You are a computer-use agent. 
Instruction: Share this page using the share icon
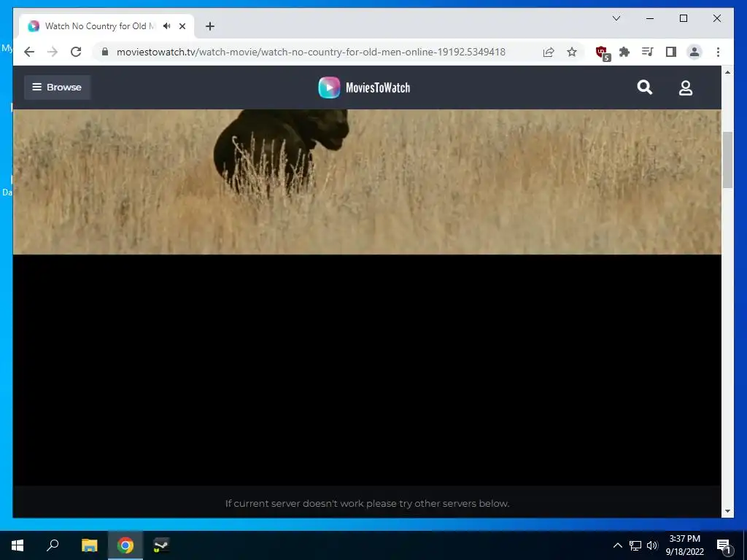click(x=549, y=52)
